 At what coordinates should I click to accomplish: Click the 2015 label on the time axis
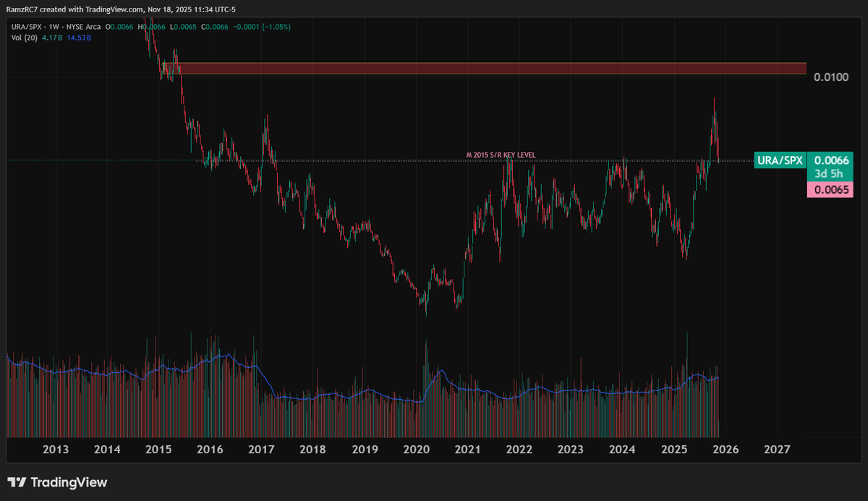click(x=158, y=449)
